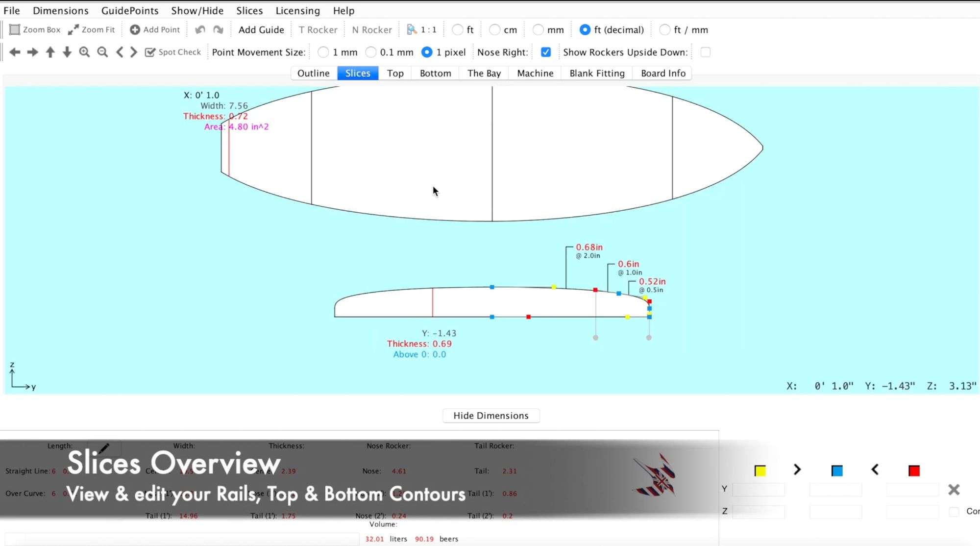Click the left chevron beside the red swatch
The image size is (980, 546).
pos(874,470)
